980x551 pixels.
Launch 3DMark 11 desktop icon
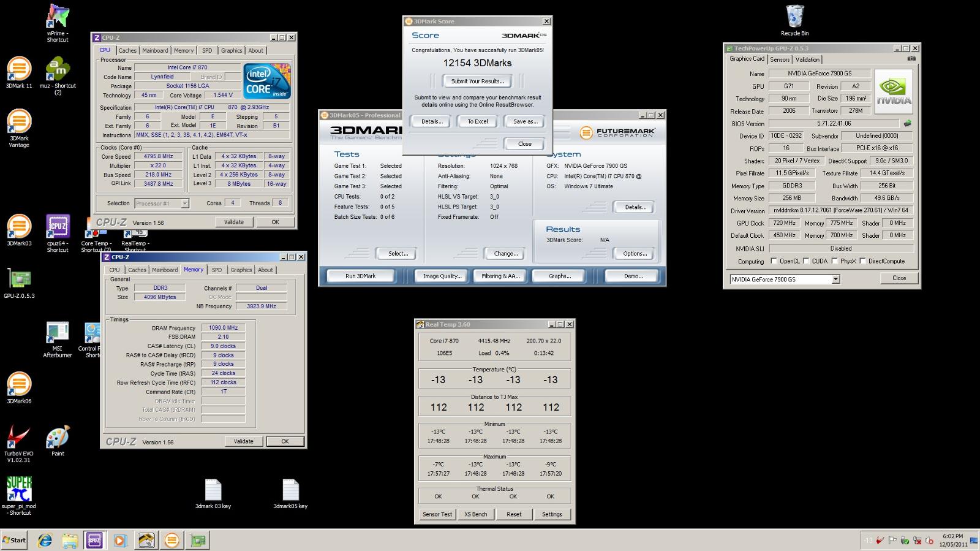pos(19,73)
